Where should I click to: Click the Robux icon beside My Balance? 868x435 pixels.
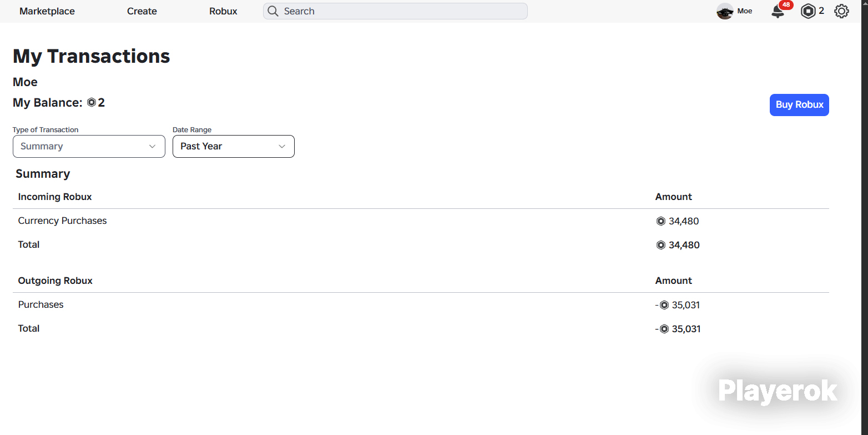(92, 103)
